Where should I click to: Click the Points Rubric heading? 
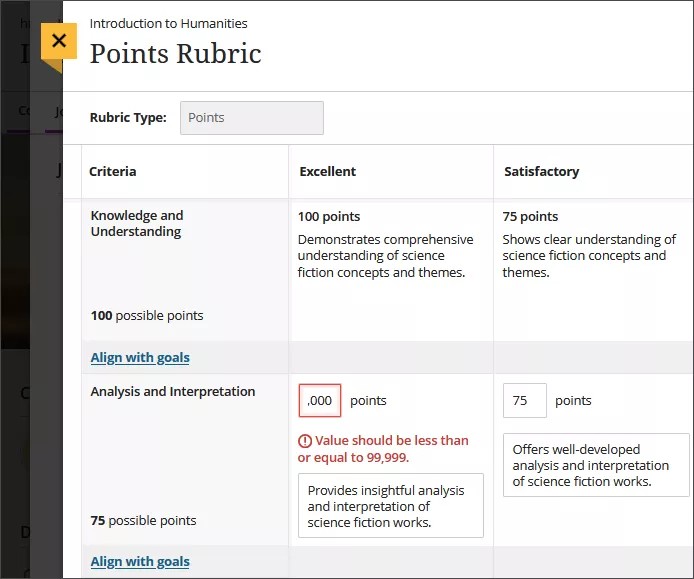[175, 53]
